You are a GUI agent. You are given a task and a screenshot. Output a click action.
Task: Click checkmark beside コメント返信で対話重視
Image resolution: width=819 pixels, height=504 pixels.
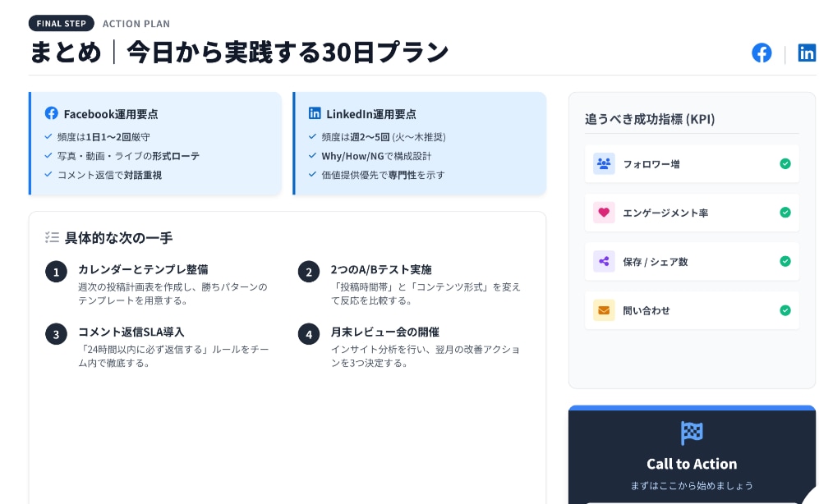pyautogui.click(x=48, y=174)
